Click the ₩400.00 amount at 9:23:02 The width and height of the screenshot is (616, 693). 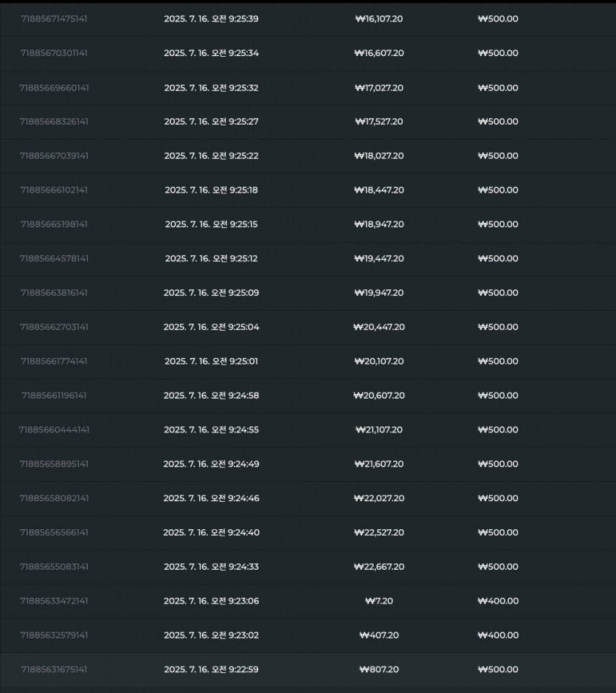[x=498, y=635]
